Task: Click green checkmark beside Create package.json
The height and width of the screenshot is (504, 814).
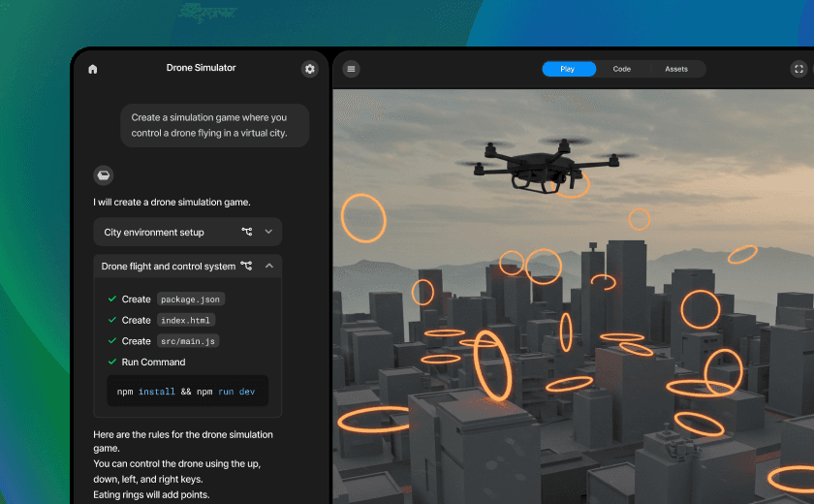Action: [111, 299]
